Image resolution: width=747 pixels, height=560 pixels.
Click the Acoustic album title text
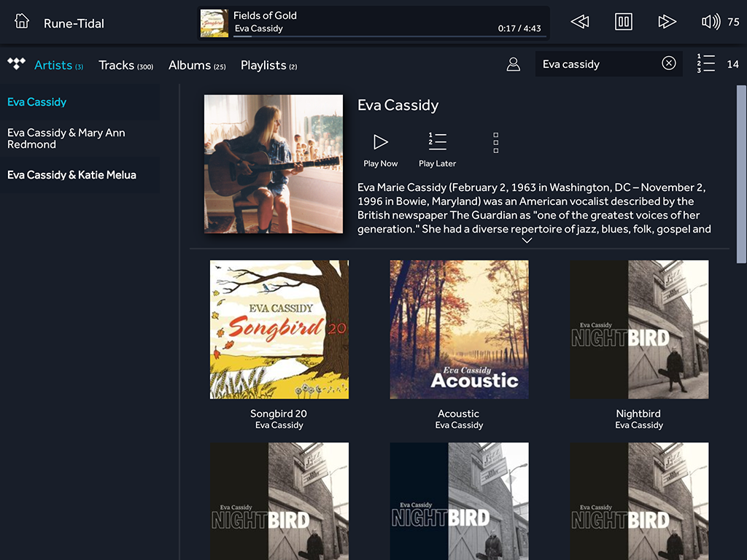(458, 413)
